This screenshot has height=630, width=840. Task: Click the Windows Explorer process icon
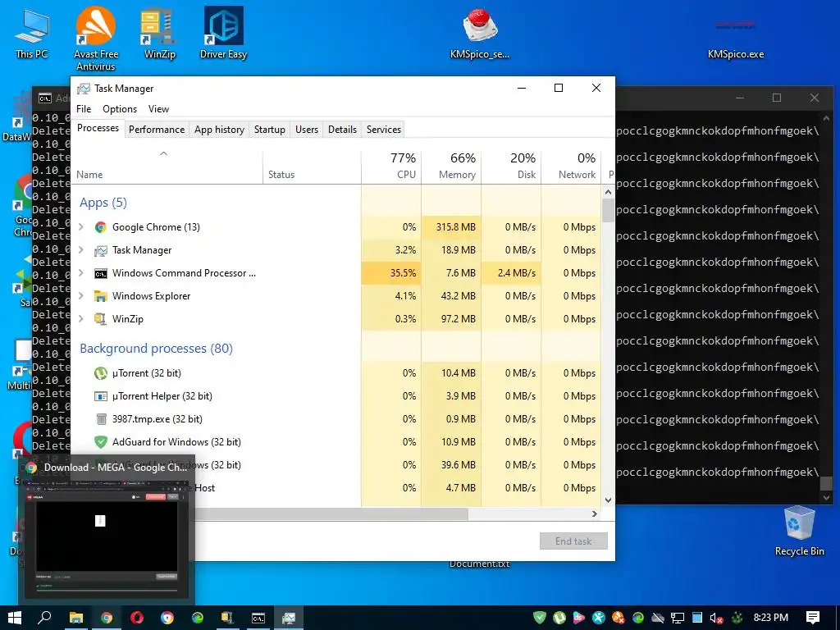pyautogui.click(x=100, y=295)
